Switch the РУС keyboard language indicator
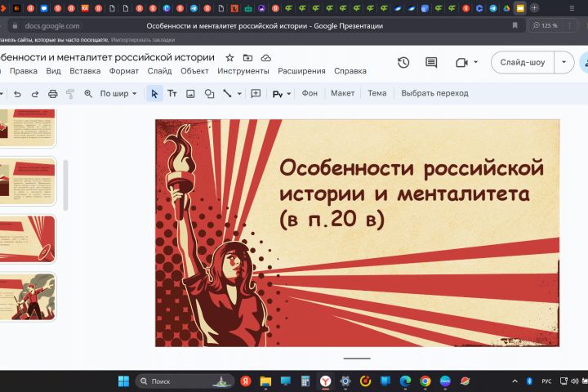Image resolution: width=588 pixels, height=392 pixels. 546,381
